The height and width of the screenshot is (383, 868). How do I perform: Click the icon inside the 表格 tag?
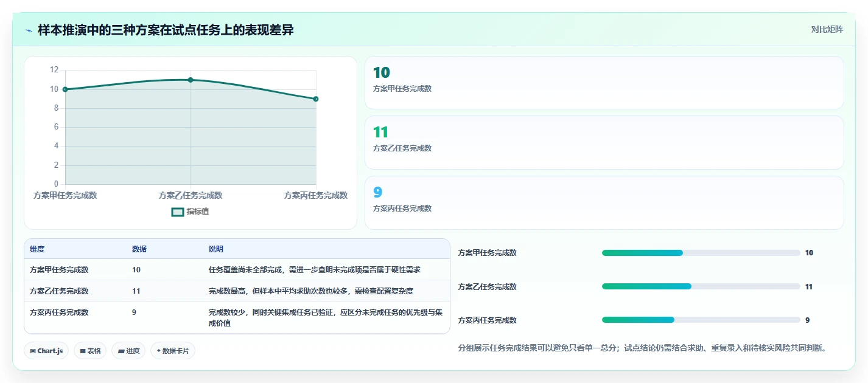[x=83, y=351]
